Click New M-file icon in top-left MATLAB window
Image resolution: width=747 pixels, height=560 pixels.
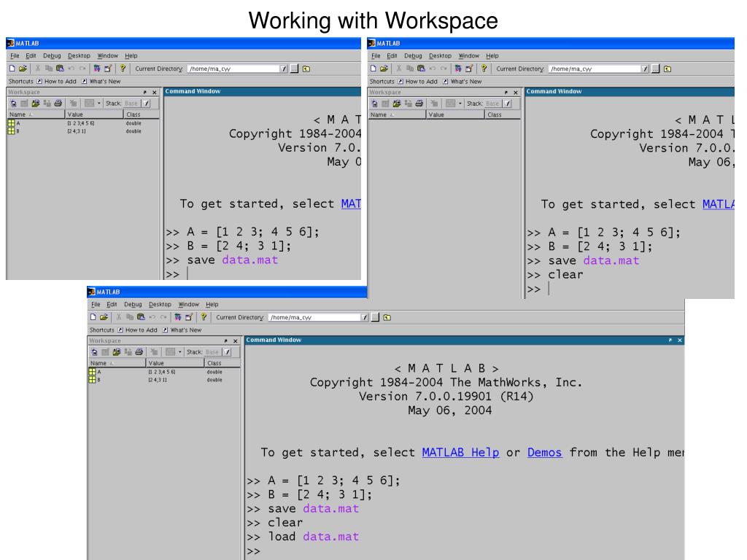[x=12, y=69]
